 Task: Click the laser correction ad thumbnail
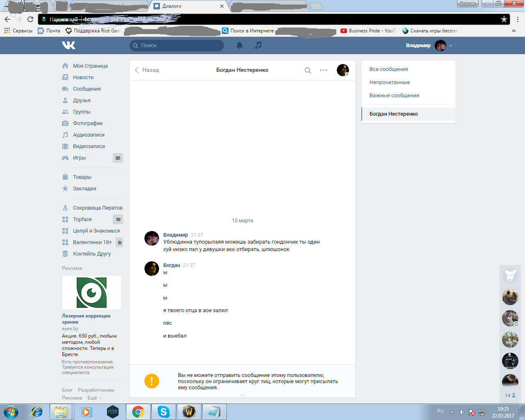(x=91, y=292)
